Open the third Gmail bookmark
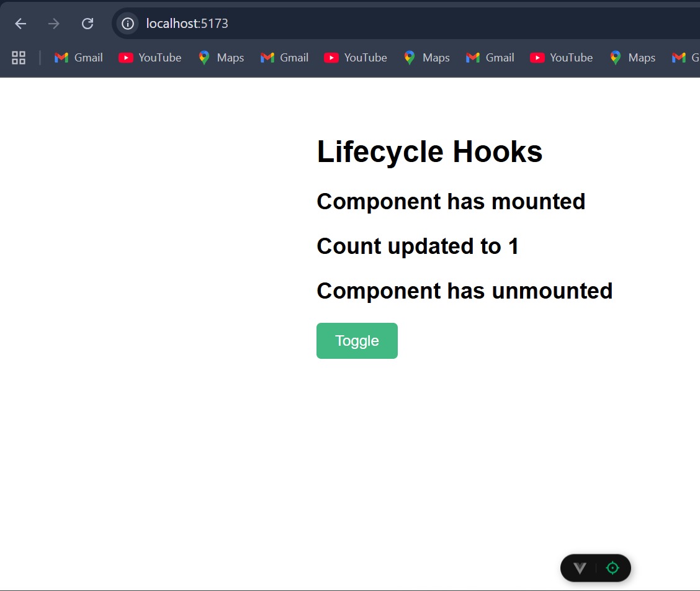 point(490,57)
